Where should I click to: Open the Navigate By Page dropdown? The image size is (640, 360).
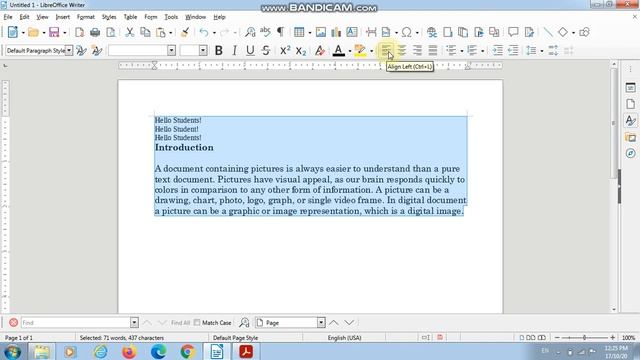pos(321,322)
